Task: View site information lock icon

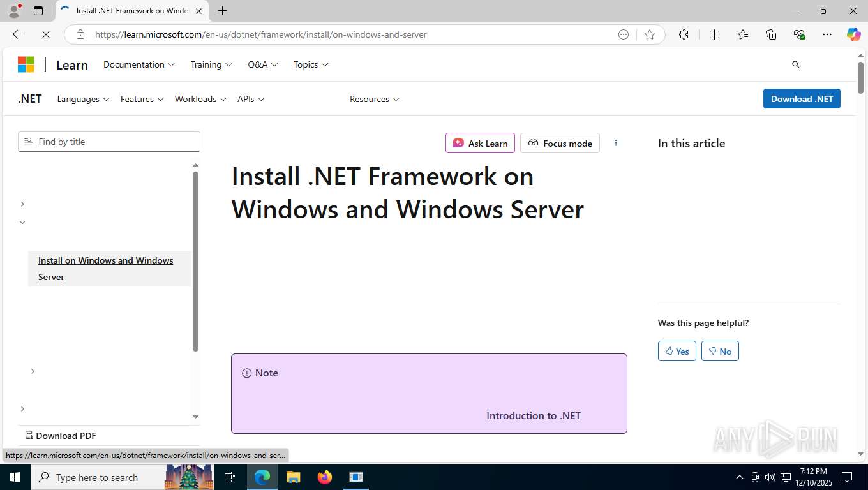Action: click(80, 34)
